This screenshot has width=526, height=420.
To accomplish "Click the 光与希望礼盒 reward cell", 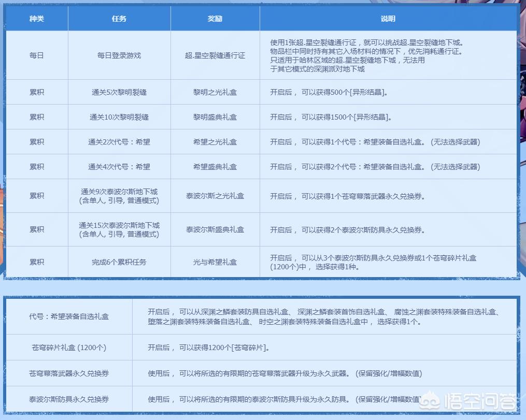I will click(215, 262).
